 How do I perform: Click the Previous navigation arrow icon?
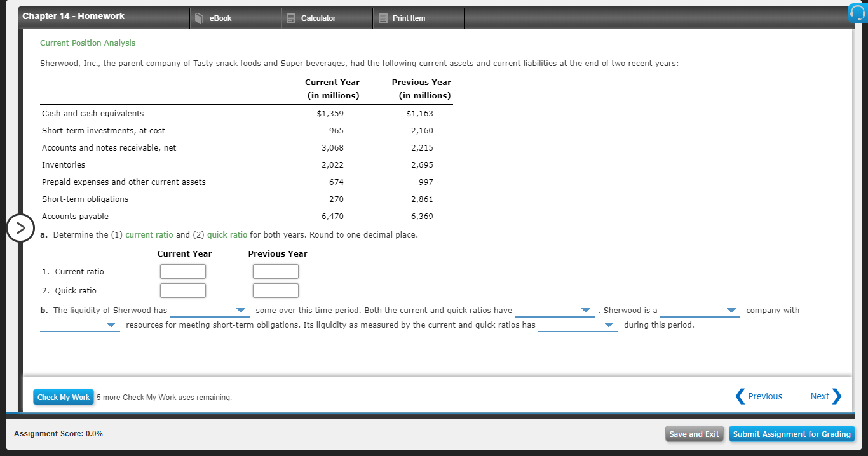tap(739, 396)
